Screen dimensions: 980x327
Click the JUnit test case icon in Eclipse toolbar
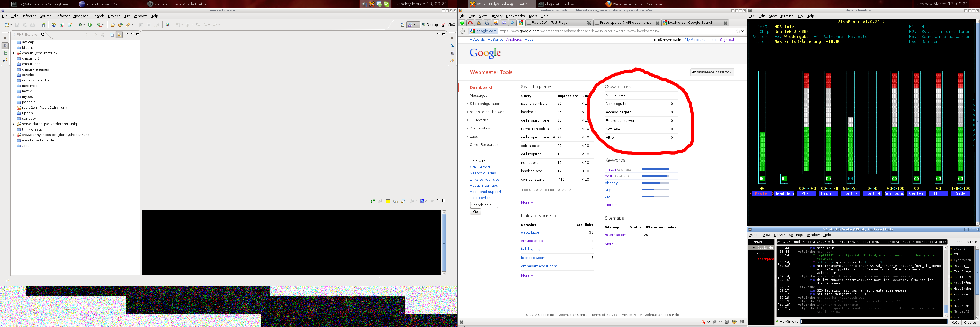[62, 25]
